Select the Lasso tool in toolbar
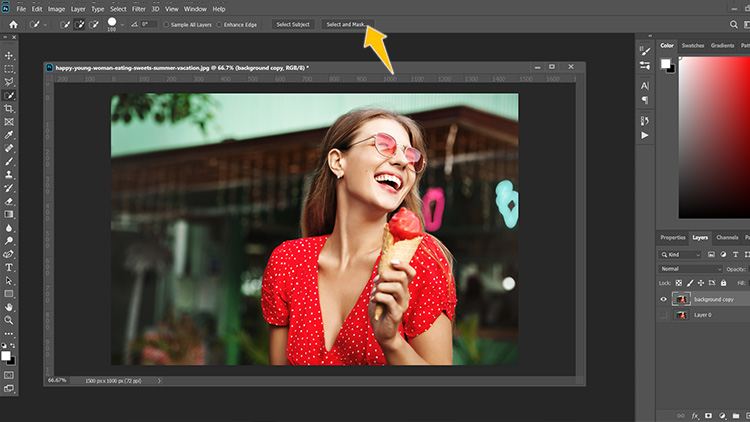Screen dimensions: 750x422 click(9, 82)
